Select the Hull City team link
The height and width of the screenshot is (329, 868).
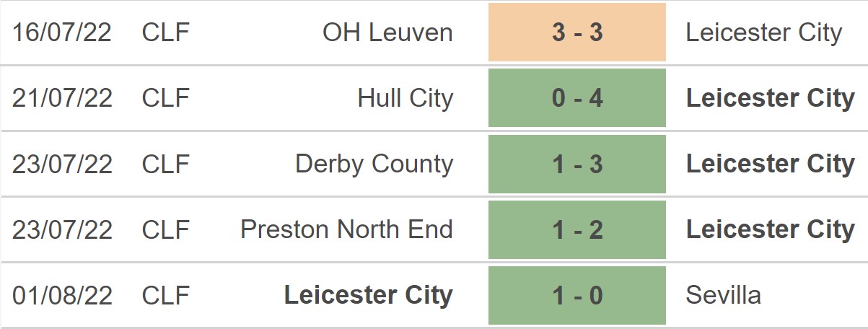point(405,98)
